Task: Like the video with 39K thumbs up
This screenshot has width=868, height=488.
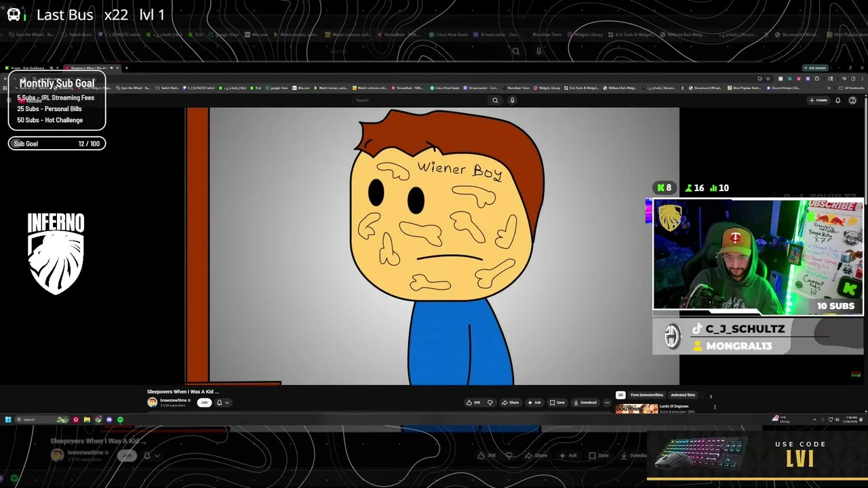Action: click(473, 403)
